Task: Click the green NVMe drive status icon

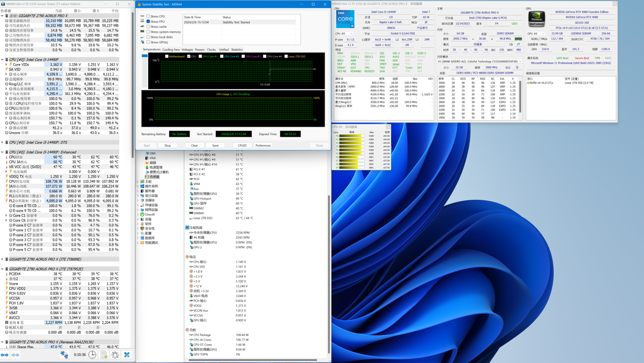Action: coord(529,83)
